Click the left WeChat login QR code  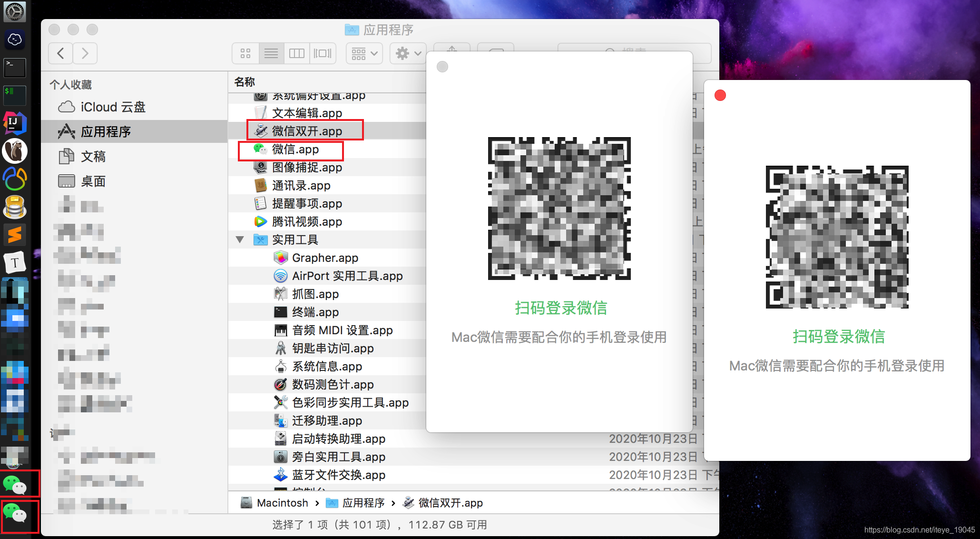click(559, 209)
